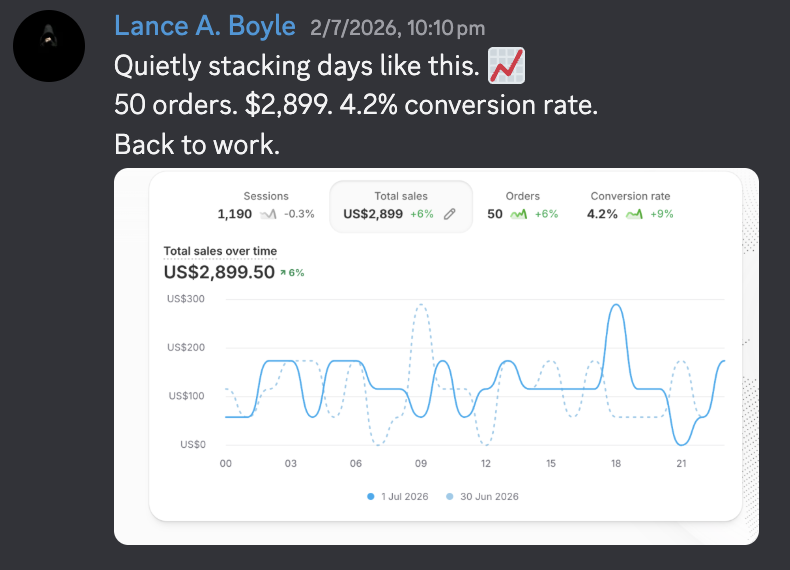This screenshot has height=570, width=790.
Task: Click the 1 Jul 2026 legend dot
Action: click(x=371, y=496)
